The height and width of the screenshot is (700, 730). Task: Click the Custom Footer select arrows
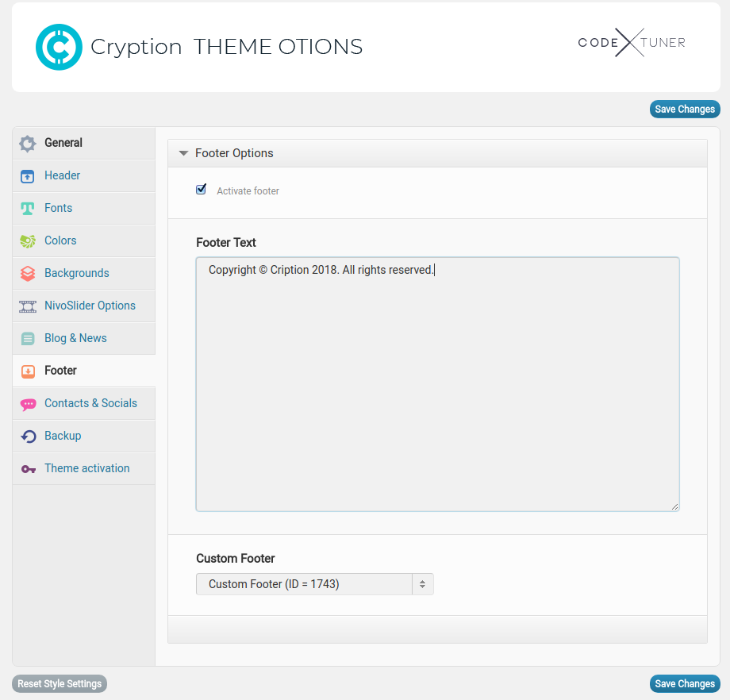[422, 584]
